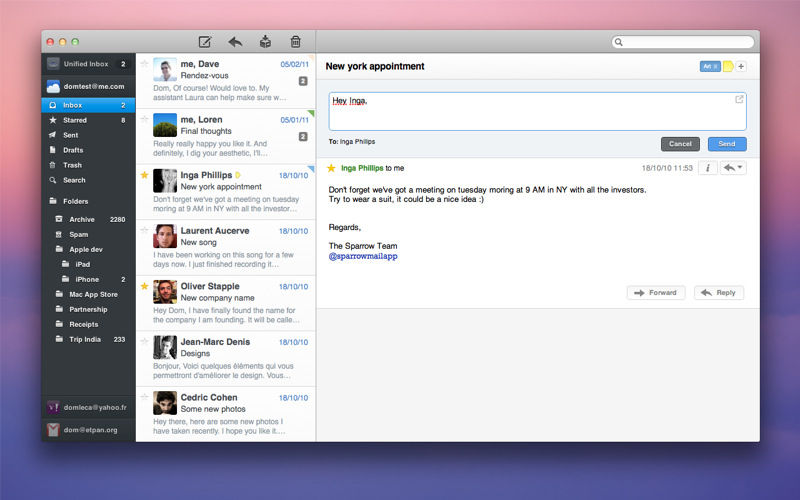Open the Inbox folder
The width and height of the screenshot is (800, 500).
coord(88,105)
